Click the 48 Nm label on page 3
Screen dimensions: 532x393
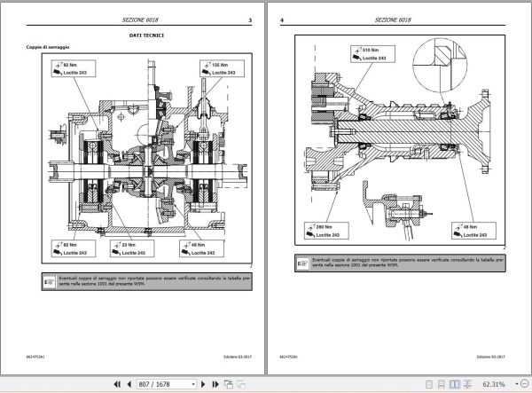coord(202,248)
